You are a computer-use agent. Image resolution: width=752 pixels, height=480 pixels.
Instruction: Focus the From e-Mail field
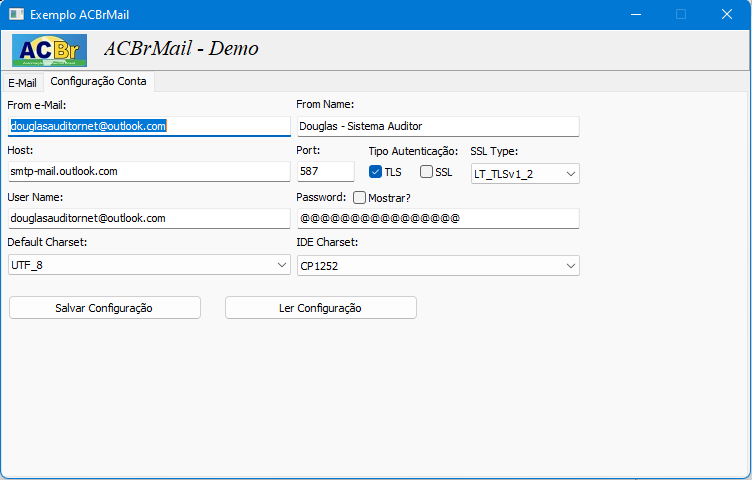pyautogui.click(x=149, y=126)
